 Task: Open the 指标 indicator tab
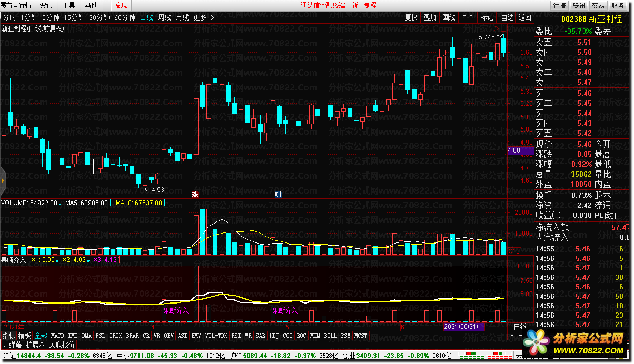(x=9, y=336)
